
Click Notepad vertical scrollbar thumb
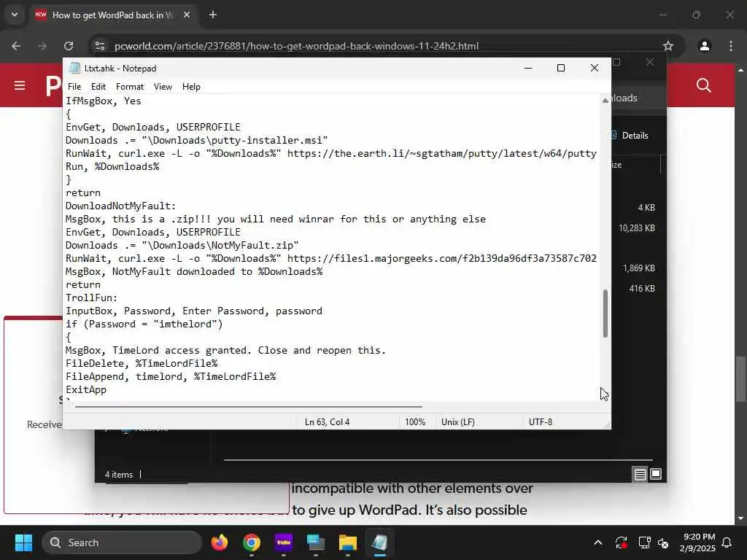tap(605, 314)
